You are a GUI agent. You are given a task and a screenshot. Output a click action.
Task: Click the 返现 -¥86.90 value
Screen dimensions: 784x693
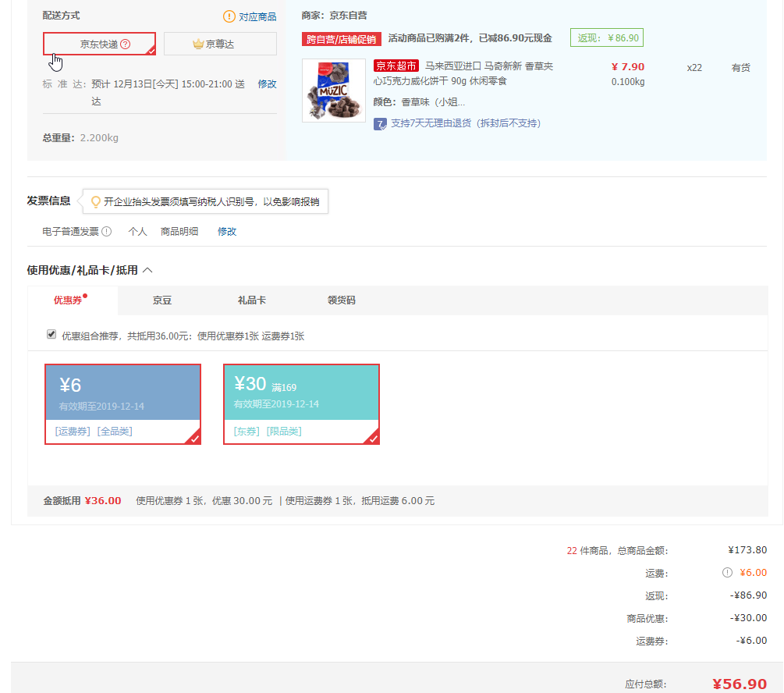(748, 595)
